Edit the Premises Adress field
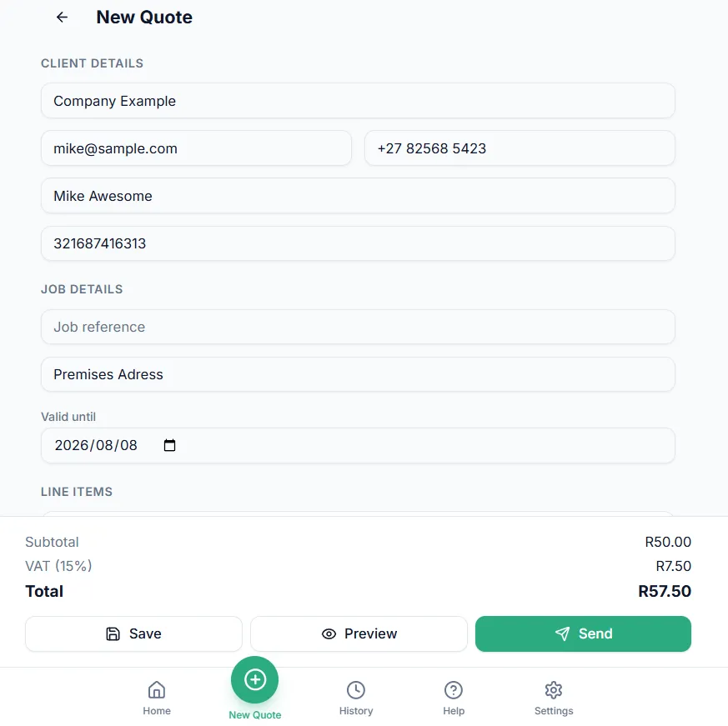The height and width of the screenshot is (726, 728). pos(358,374)
